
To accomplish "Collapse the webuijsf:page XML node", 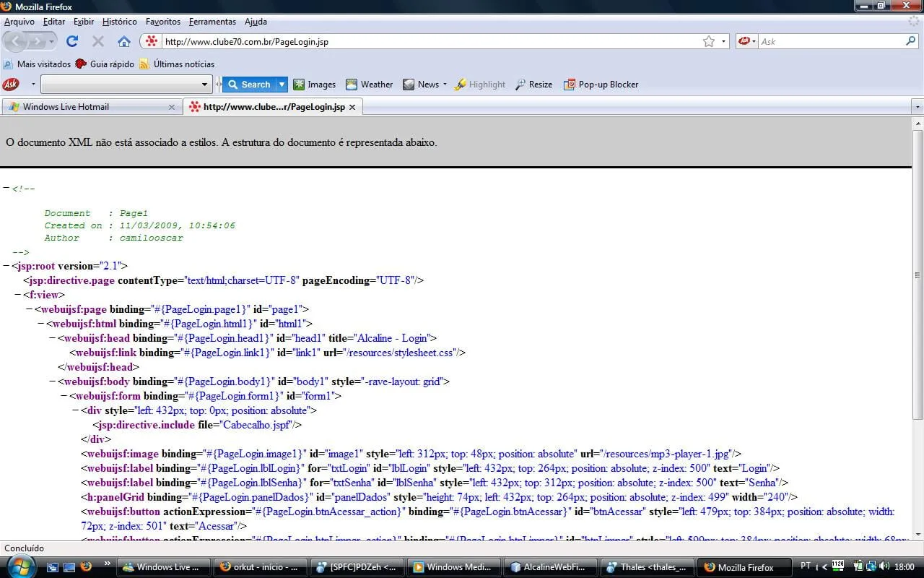I will 30,309.
